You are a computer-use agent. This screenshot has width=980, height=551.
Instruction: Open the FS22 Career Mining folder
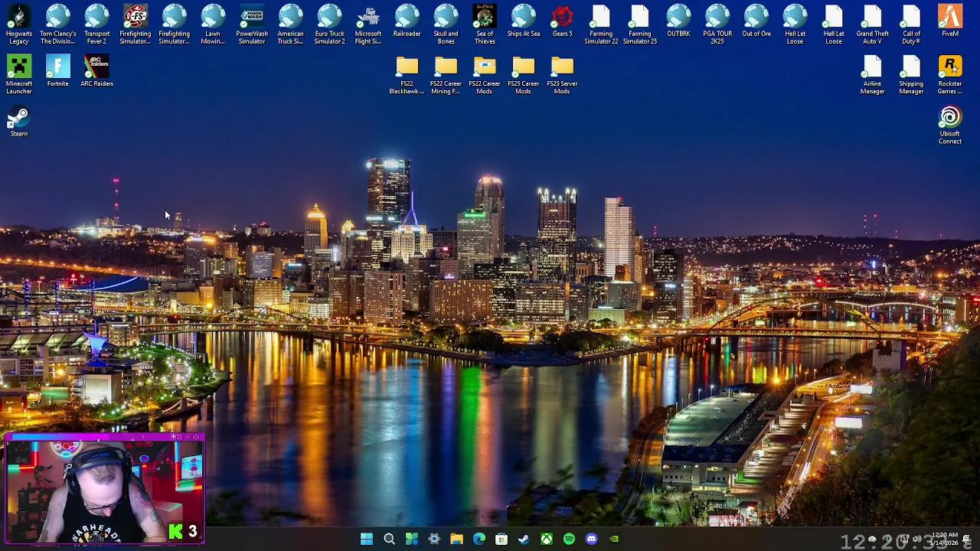[446, 75]
